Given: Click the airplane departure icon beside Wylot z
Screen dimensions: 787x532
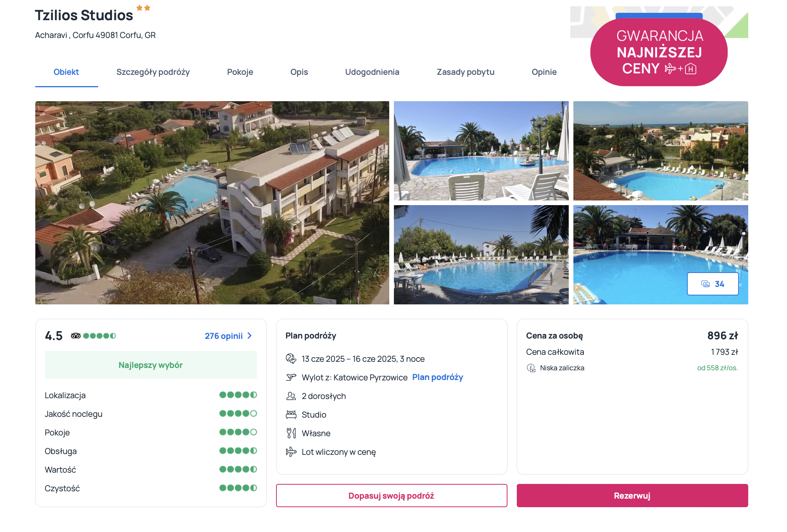Looking at the screenshot, I should point(291,377).
